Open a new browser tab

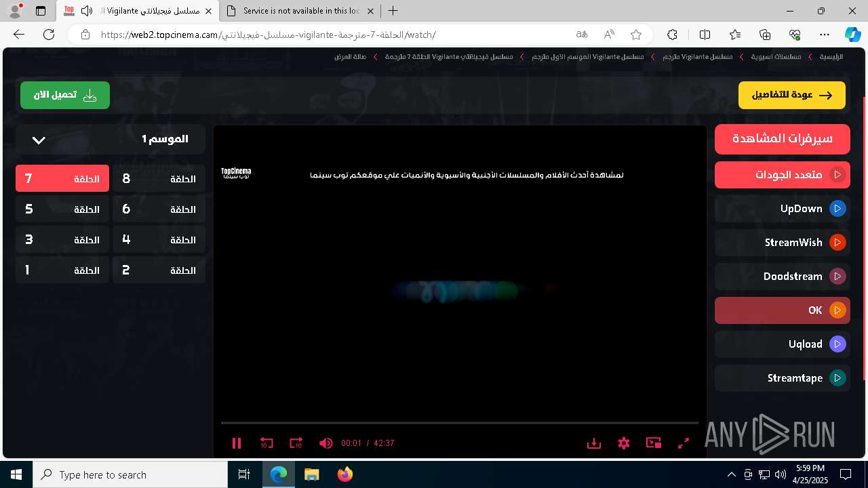coord(393,11)
